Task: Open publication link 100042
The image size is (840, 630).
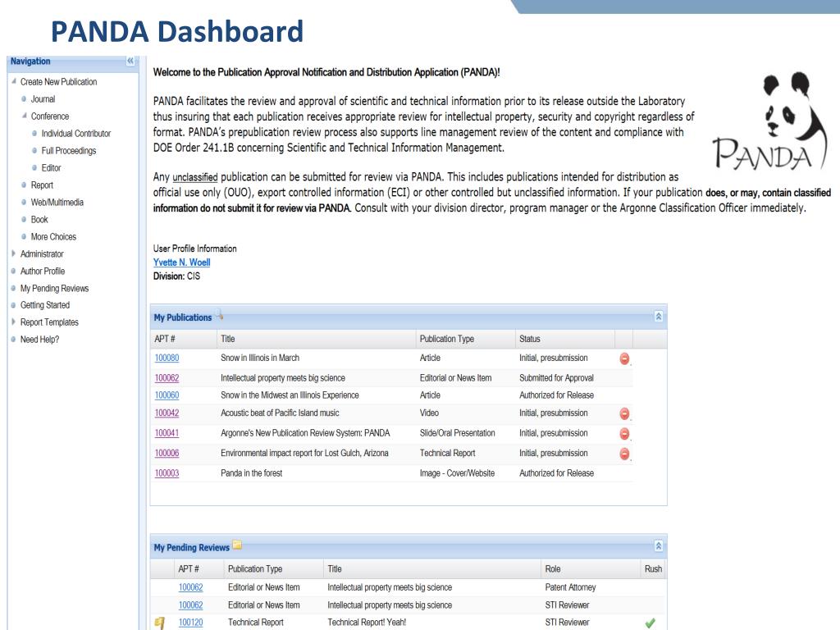Action: 167,413
